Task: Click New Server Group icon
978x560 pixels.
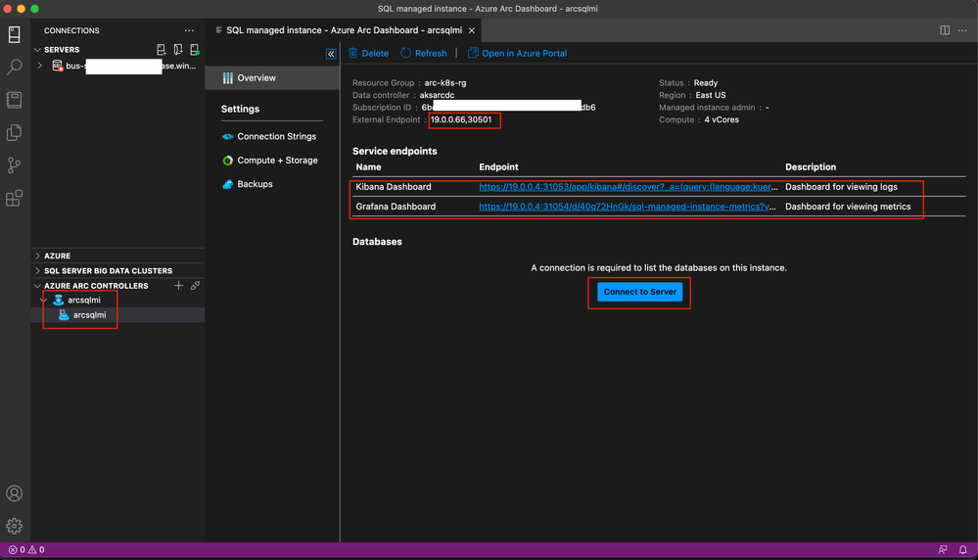Action: click(x=178, y=49)
